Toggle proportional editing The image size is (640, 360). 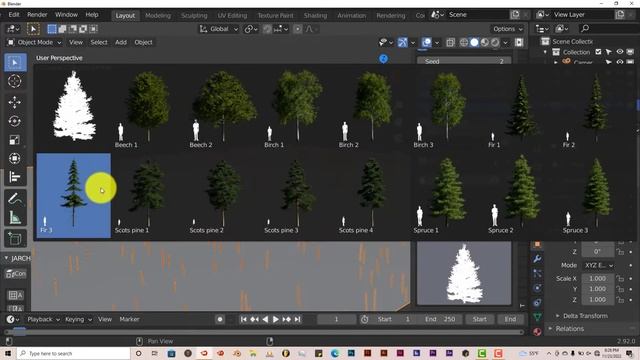pos(298,29)
